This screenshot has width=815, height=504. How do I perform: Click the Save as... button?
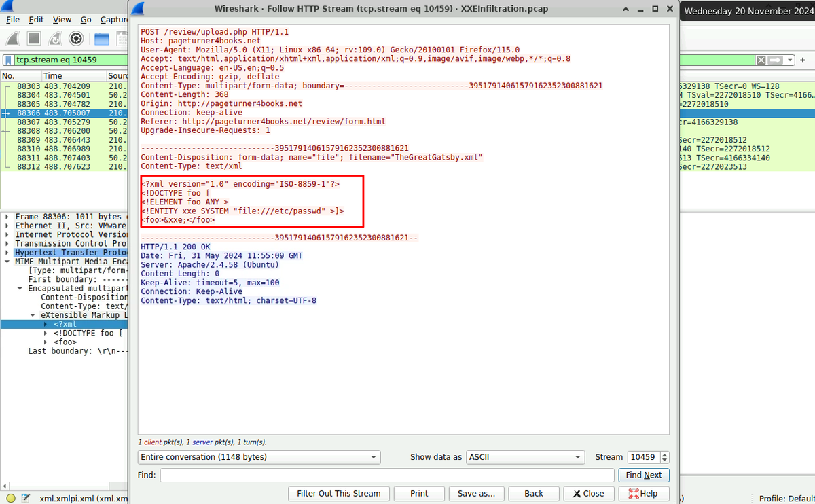[477, 494]
